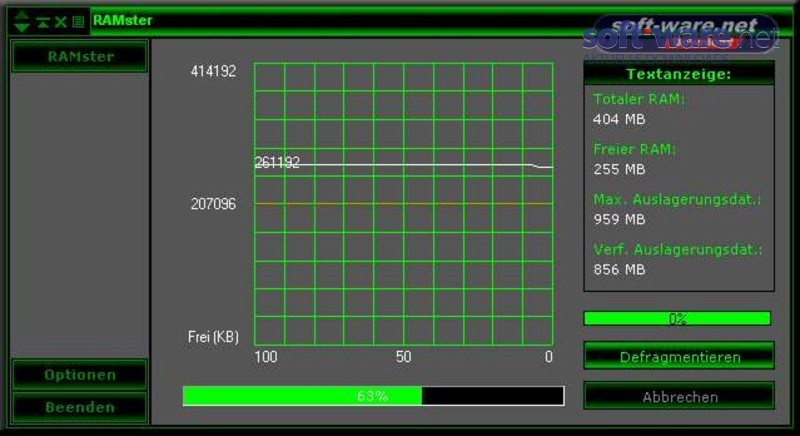800x436 pixels.
Task: Click the 50 mark on the time axis
Action: [x=403, y=356]
